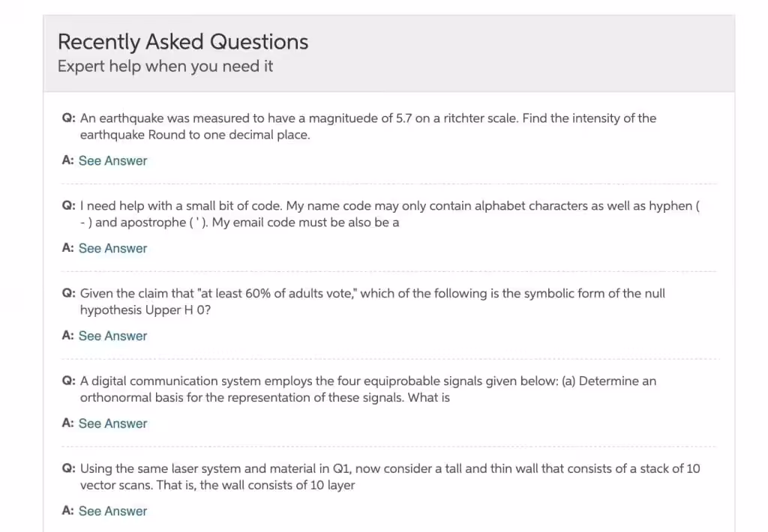See the answer for the name code question
Image resolution: width=768 pixels, height=532 pixels.
coord(112,248)
